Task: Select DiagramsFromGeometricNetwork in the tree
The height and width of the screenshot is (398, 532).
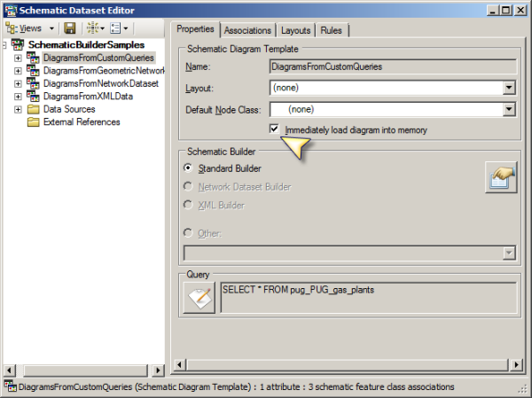Action: (x=104, y=71)
